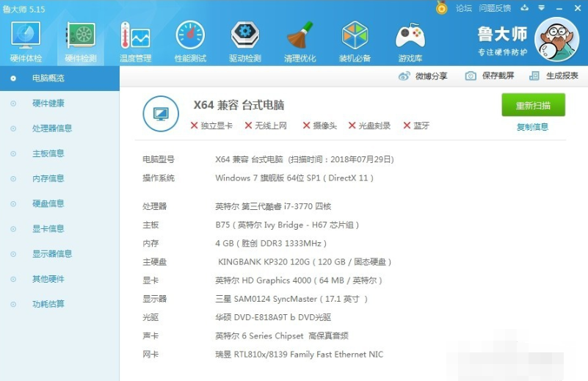
Task: Click 复制信息 copy info link
Action: click(532, 127)
